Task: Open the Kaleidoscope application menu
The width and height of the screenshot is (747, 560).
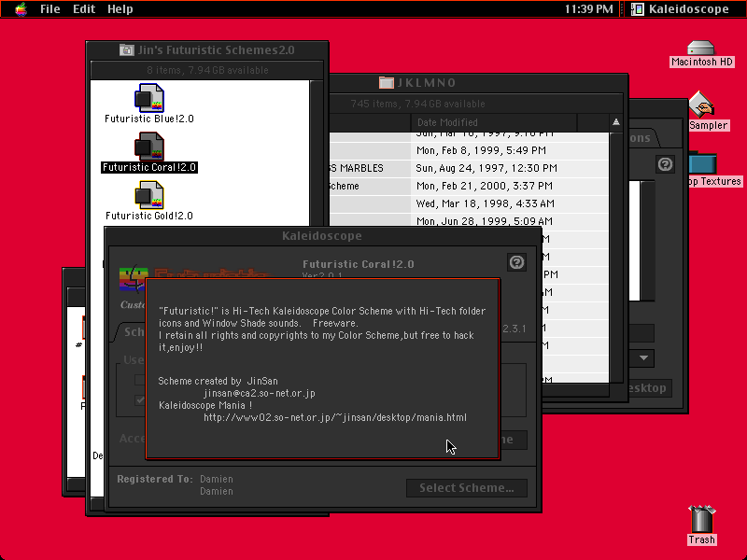Action: click(681, 9)
